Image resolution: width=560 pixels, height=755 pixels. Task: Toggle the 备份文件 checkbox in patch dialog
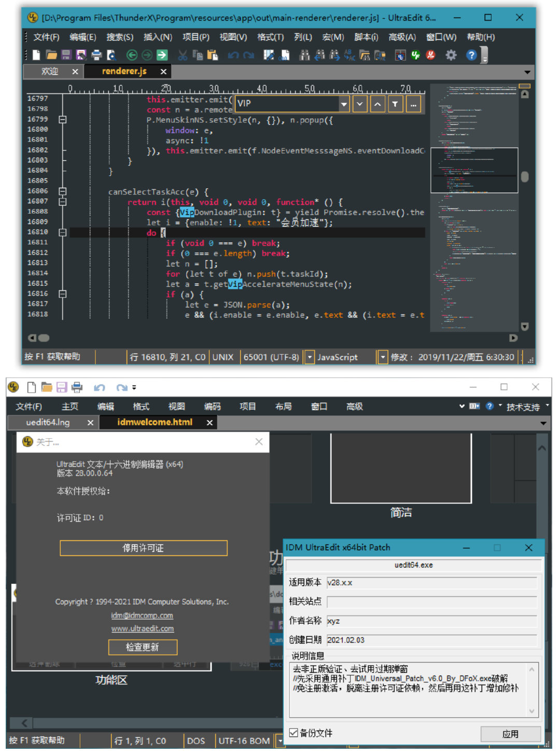294,733
